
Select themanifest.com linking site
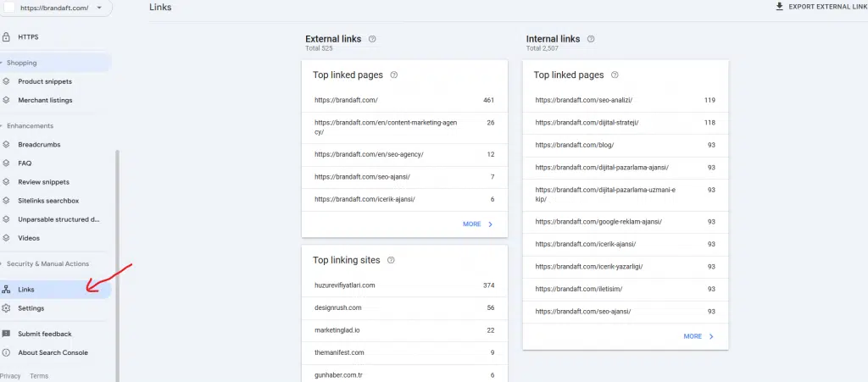404,352
